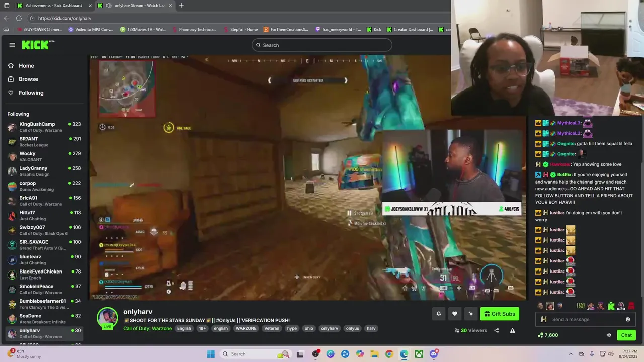This screenshot has height=362, width=644.
Task: Click the notification bell icon for onlyharv
Action: coord(439,314)
